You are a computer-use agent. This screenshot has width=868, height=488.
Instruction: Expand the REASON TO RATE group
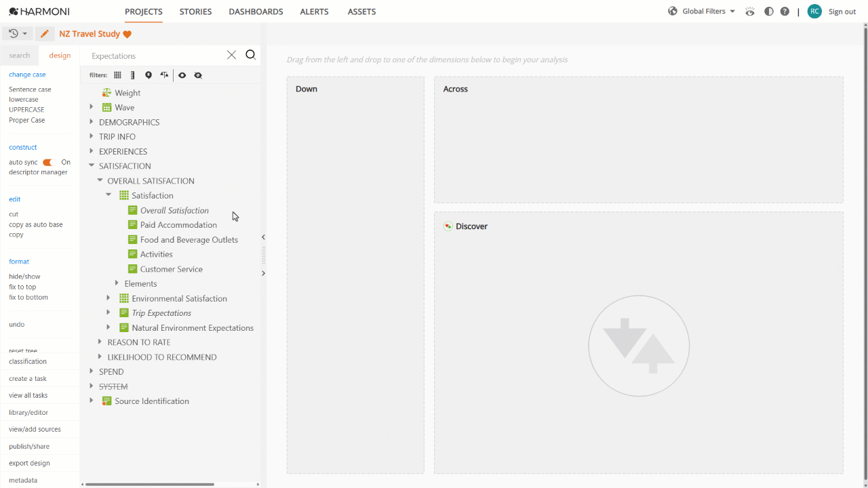100,342
